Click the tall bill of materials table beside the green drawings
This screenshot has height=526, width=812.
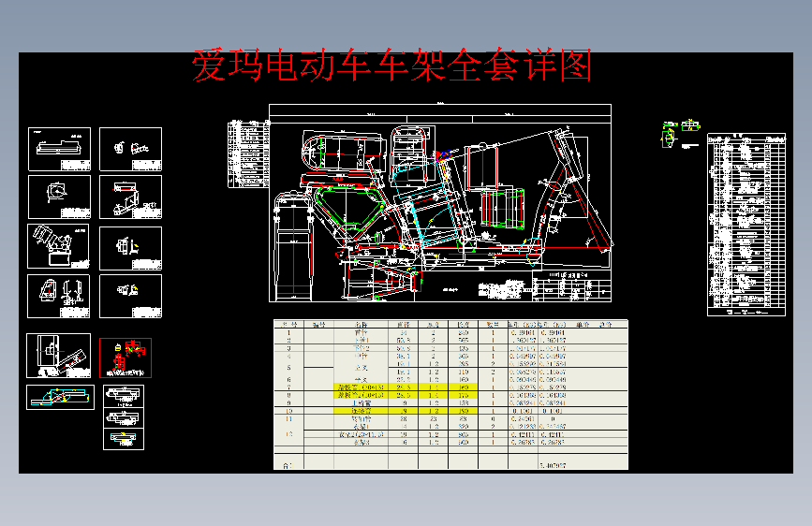pyautogui.click(x=746, y=225)
